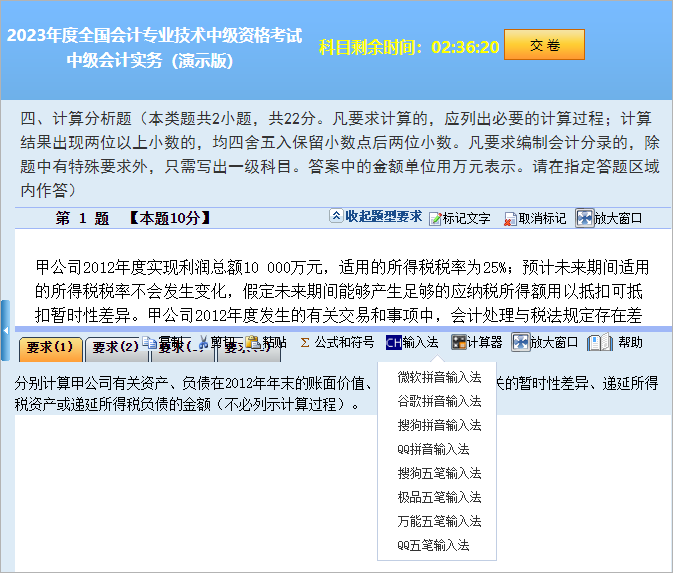Collapse the 收起题型要求 section
This screenshot has width=673, height=573.
point(376,217)
